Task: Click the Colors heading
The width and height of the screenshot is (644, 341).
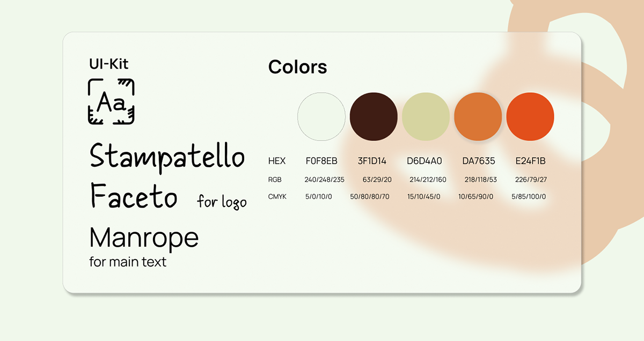Action: pyautogui.click(x=297, y=67)
